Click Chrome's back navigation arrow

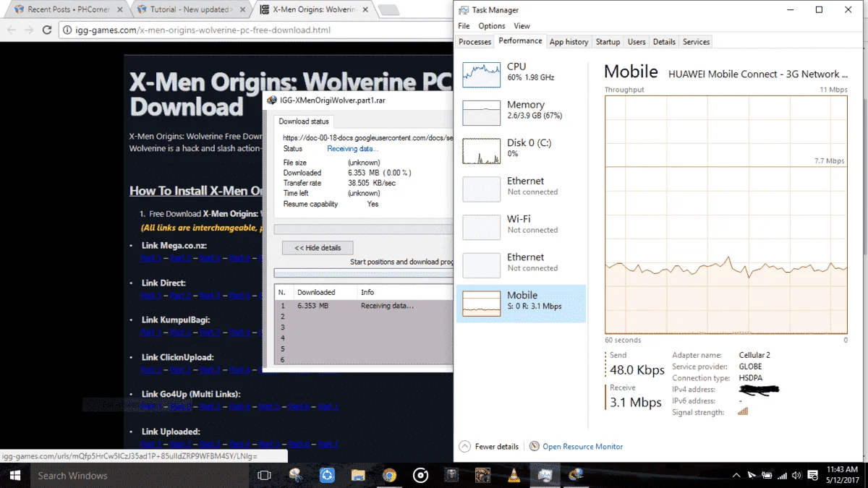12,30
